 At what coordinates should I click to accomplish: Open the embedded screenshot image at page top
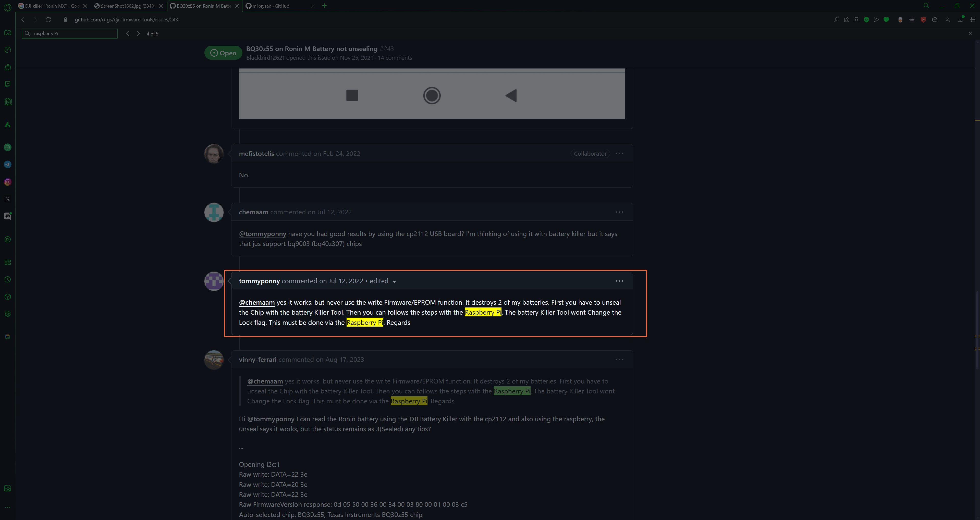click(432, 94)
